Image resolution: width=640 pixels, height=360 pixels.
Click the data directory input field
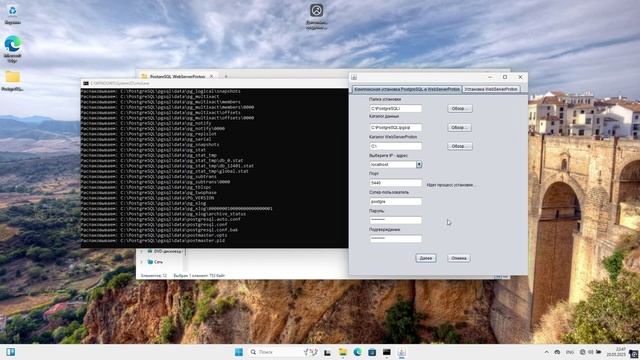click(x=396, y=127)
